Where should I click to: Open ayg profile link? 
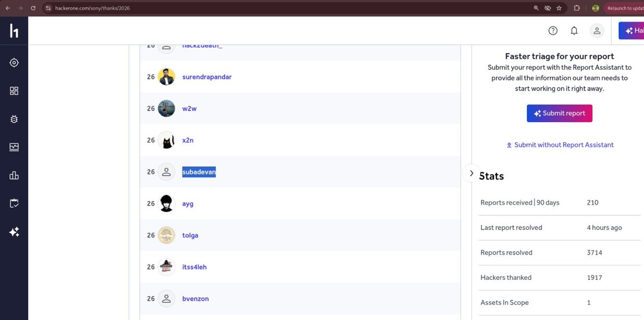coord(188,204)
